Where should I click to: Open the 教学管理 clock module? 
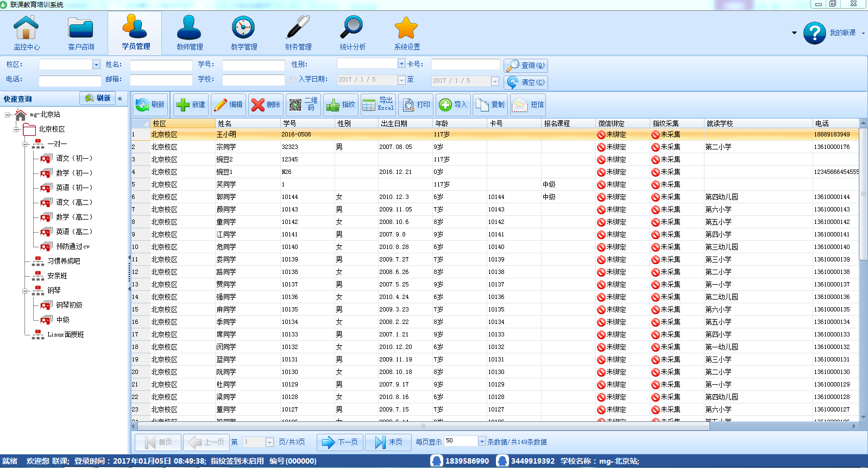tap(244, 33)
